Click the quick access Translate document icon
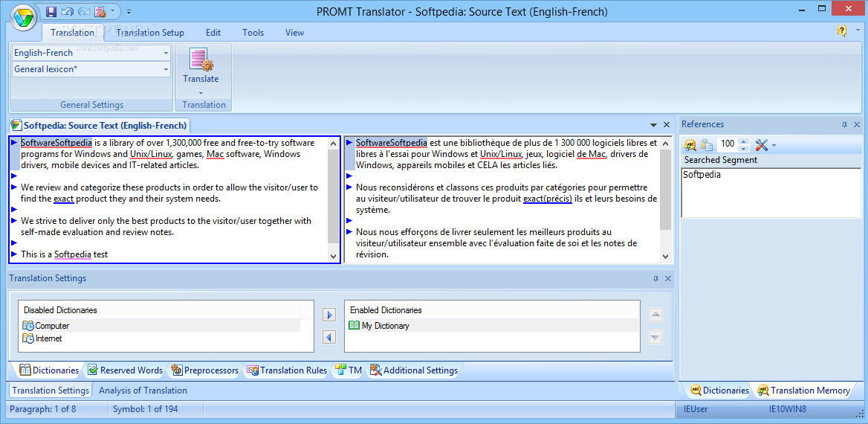868x424 pixels. click(x=100, y=11)
